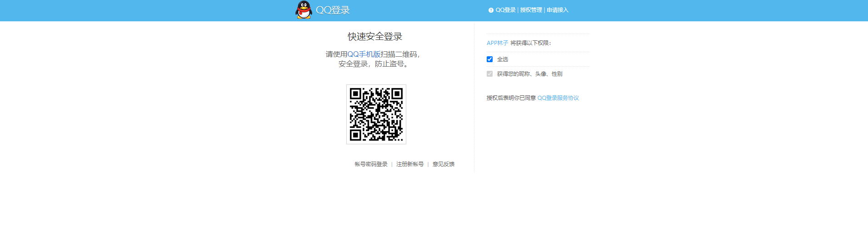Open 授权管理 in the header
The image size is (868, 231).
(x=531, y=10)
